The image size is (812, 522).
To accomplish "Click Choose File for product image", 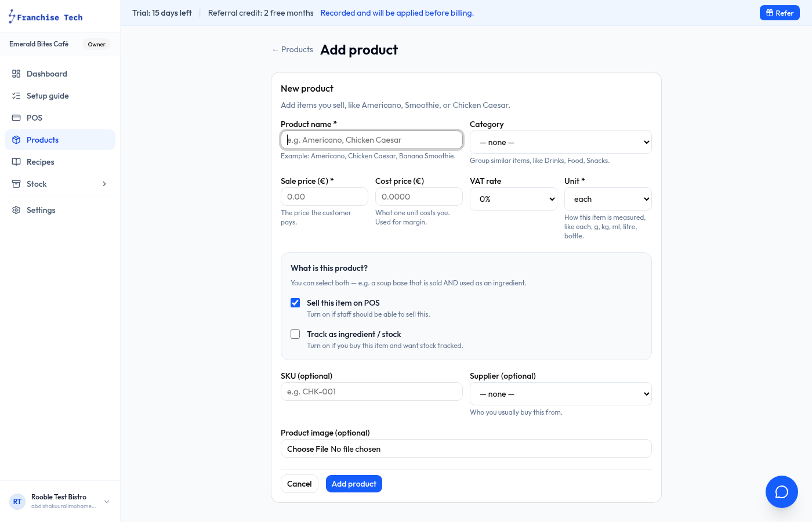I will click(x=307, y=449).
